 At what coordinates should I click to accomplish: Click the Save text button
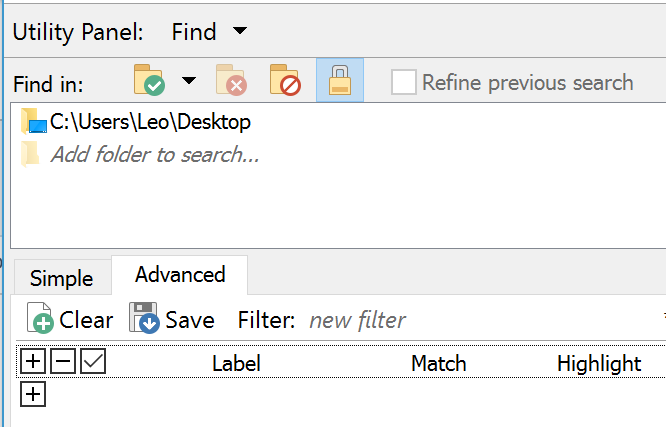pos(190,320)
